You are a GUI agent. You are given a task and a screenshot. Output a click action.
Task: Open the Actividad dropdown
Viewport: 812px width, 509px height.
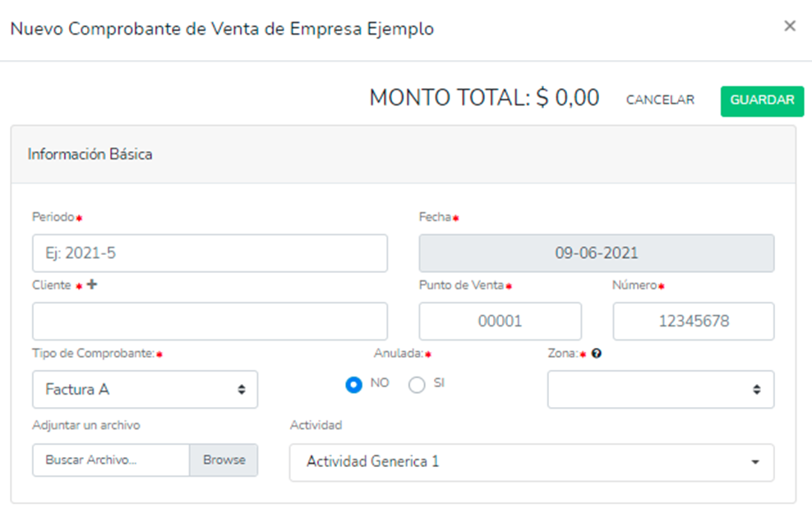(531, 462)
